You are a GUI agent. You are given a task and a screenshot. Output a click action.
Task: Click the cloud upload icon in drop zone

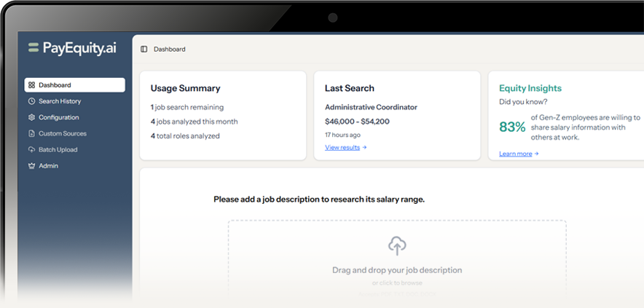tap(397, 245)
